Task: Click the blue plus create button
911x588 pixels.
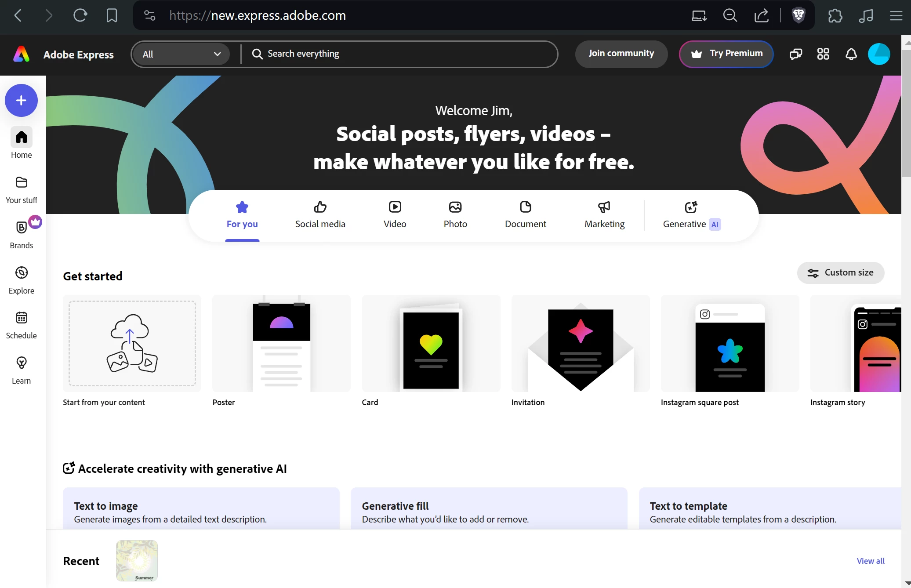Action: tap(21, 101)
